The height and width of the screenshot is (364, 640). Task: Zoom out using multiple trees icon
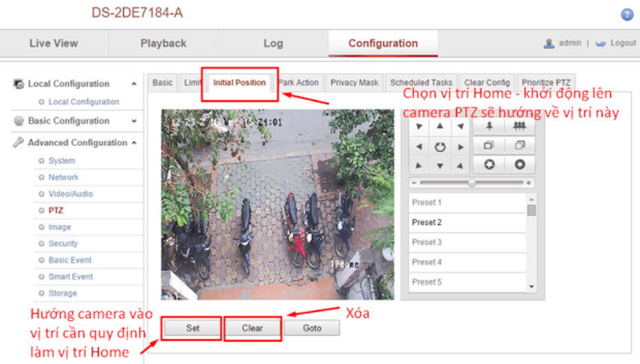pyautogui.click(x=519, y=126)
